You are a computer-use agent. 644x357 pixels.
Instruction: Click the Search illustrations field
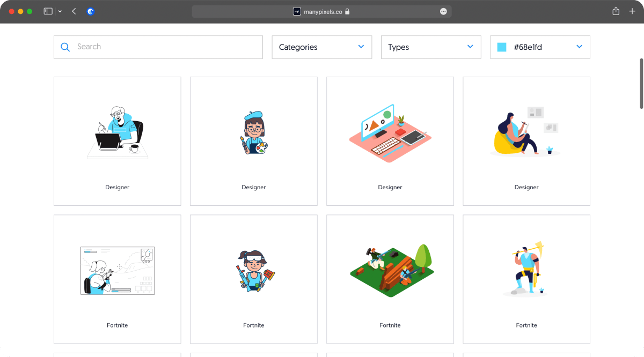(158, 47)
